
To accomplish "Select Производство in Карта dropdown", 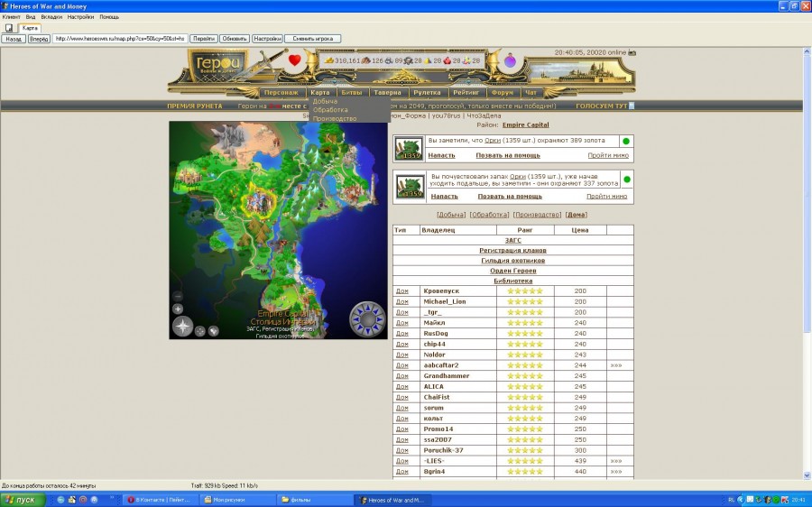I will [335, 118].
